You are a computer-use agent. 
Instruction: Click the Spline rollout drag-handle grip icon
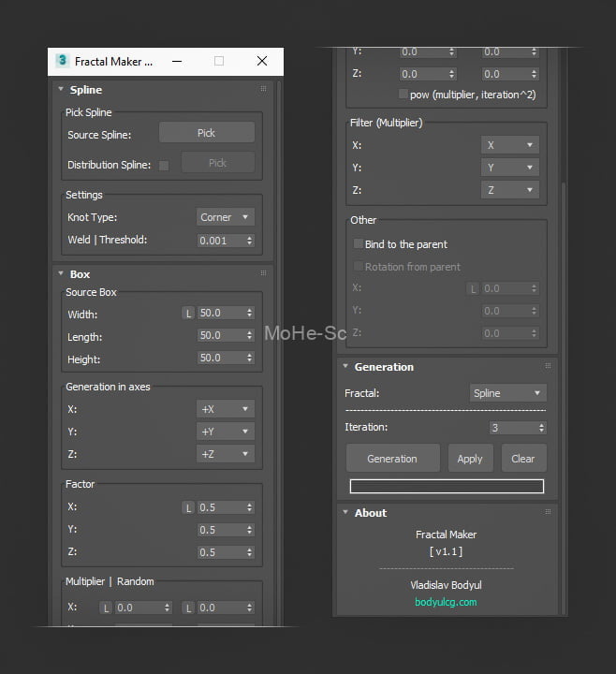pyautogui.click(x=263, y=90)
